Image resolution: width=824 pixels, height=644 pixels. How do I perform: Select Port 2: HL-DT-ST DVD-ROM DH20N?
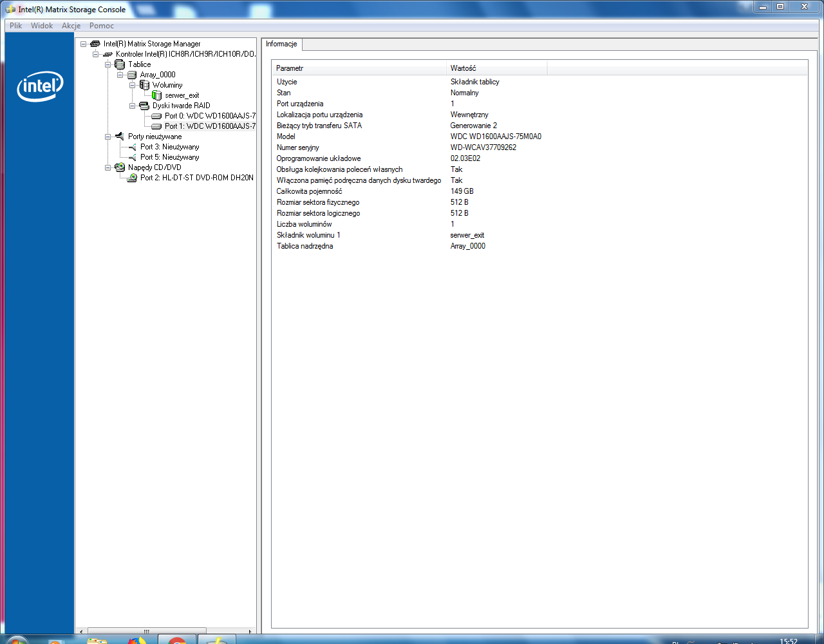pos(197,178)
